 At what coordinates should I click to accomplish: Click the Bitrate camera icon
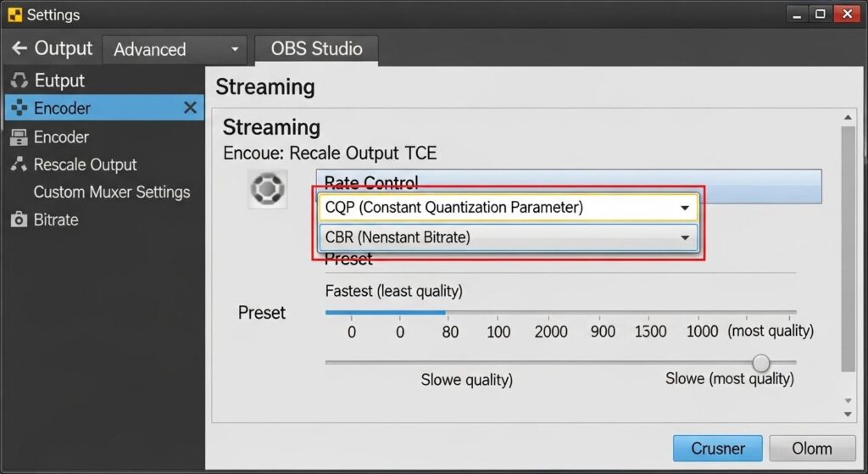click(19, 220)
